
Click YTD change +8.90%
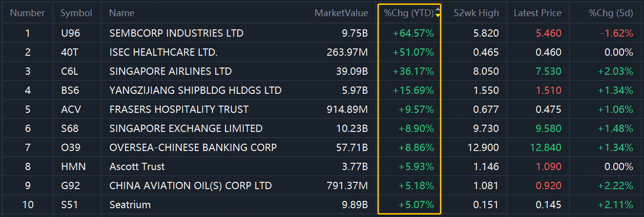416,129
